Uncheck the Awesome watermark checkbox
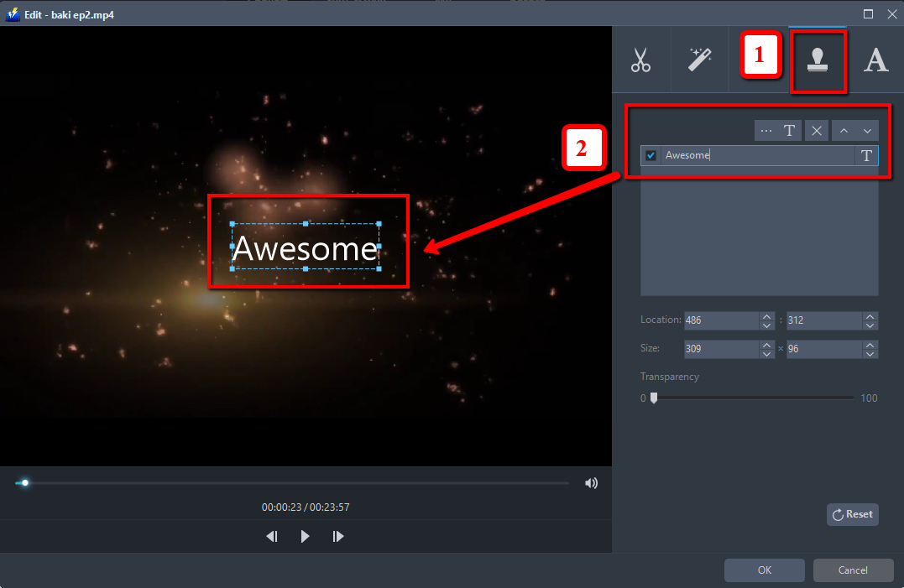This screenshot has height=588, width=904. (651, 155)
